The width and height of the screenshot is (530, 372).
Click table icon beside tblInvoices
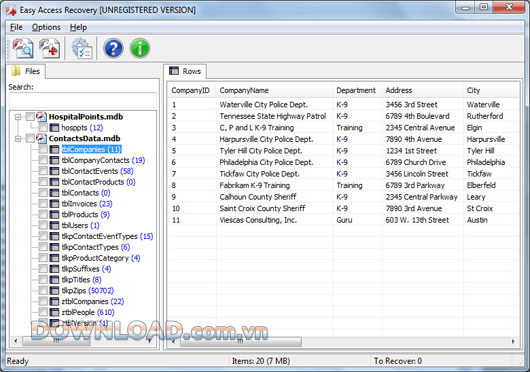coord(54,203)
